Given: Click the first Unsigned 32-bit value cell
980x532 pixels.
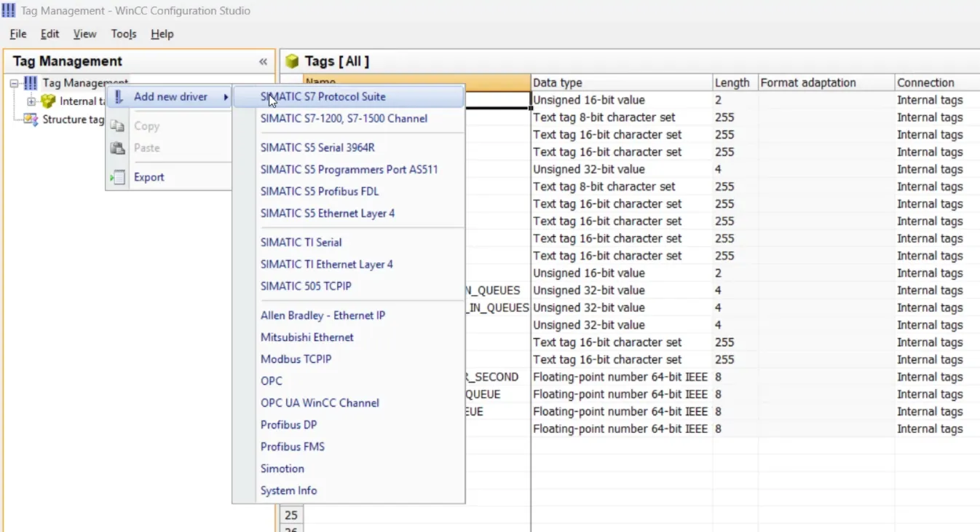Looking at the screenshot, I should [622, 169].
